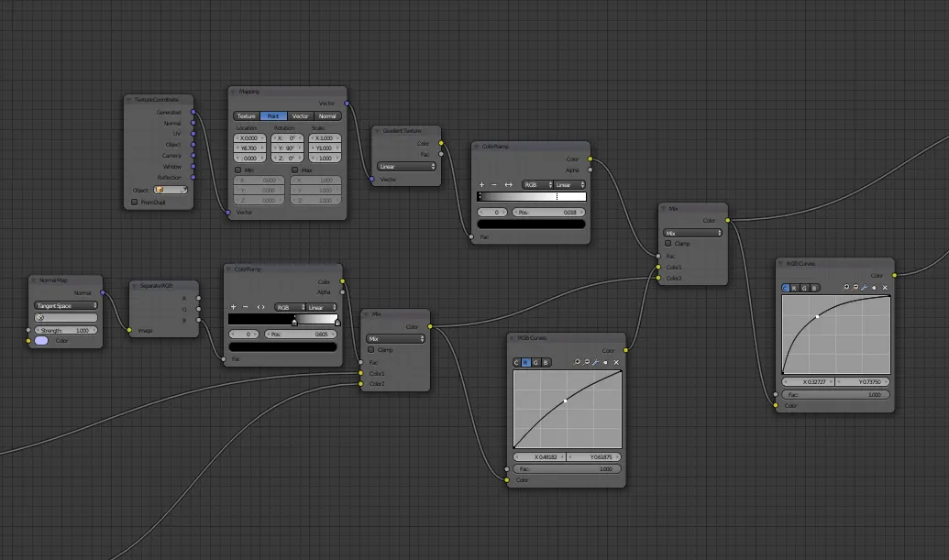Delete curve point on RGB Curves X 0.48182
This screenshot has height=560, width=949.
click(x=616, y=363)
